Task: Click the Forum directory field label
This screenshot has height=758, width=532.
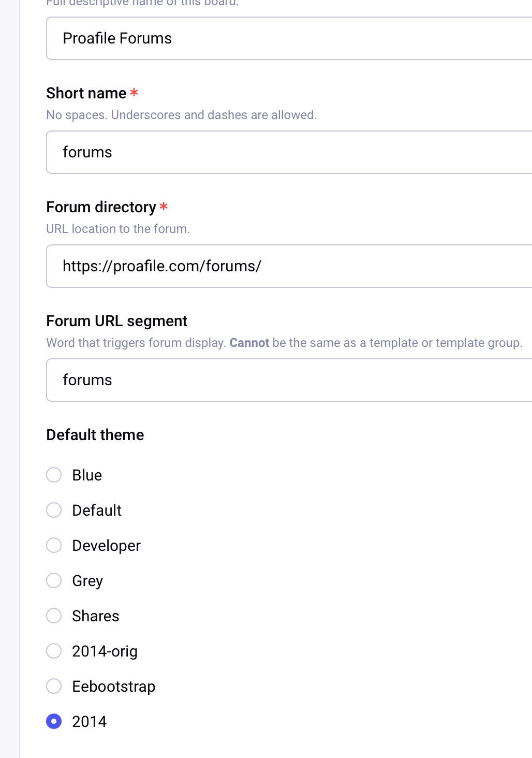Action: 101,207
